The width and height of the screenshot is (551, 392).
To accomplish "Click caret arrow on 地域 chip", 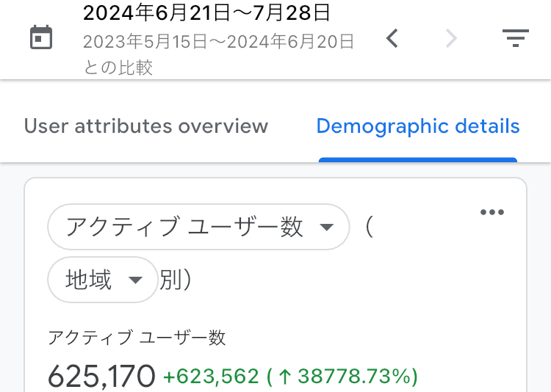I will 135,280.
